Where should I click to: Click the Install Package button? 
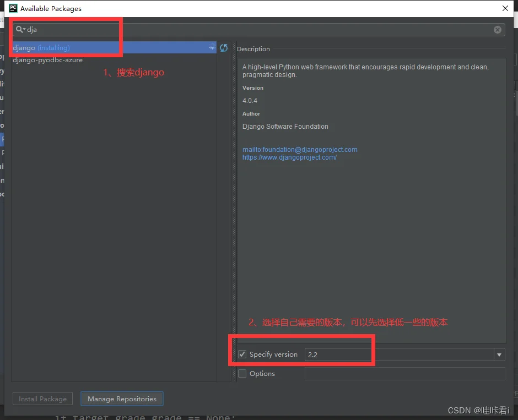[42, 399]
